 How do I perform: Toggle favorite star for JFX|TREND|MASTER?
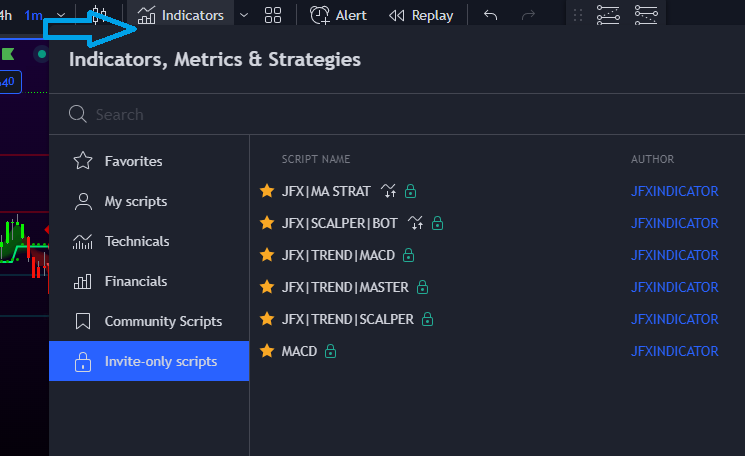pos(267,287)
